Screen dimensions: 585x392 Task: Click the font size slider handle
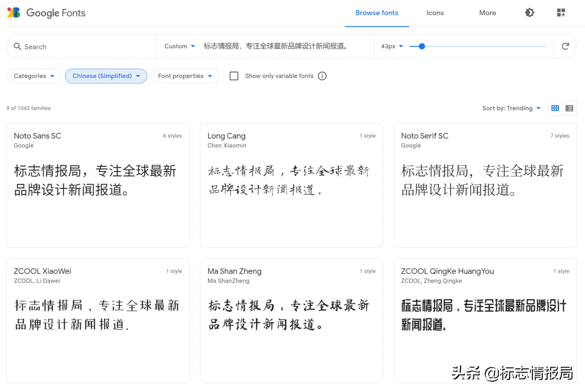422,47
